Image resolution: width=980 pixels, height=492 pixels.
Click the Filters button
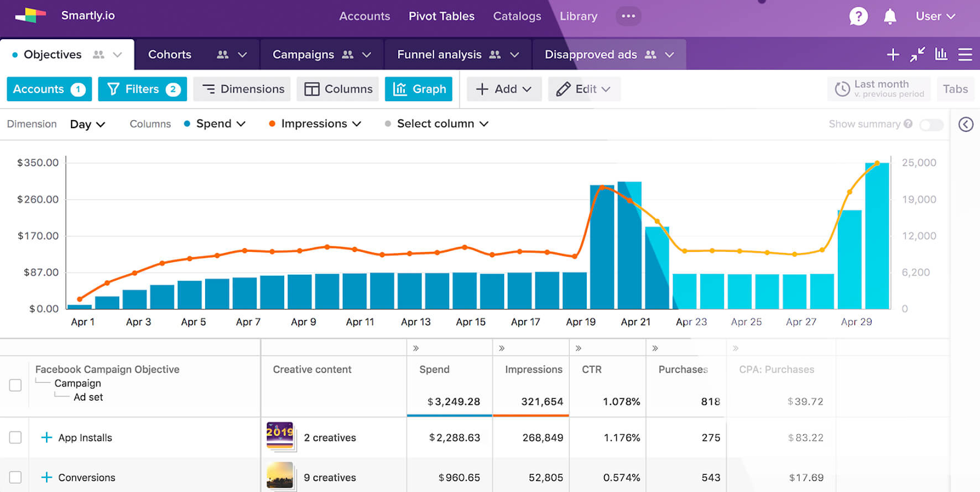pyautogui.click(x=142, y=89)
